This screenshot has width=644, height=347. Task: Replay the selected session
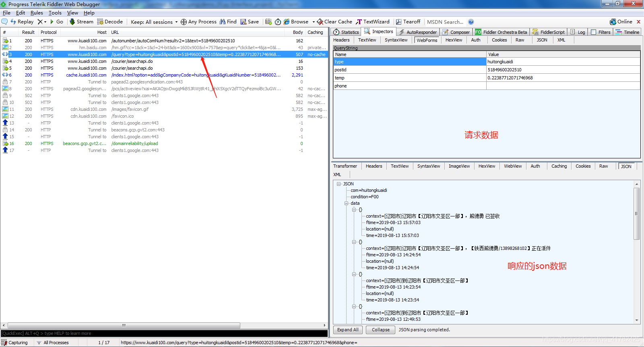(22, 22)
